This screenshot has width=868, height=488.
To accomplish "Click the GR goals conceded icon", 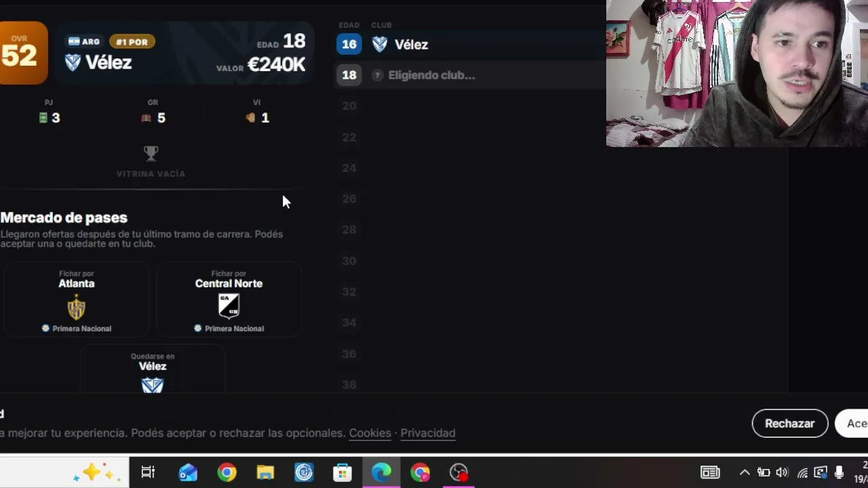I will pos(146,118).
